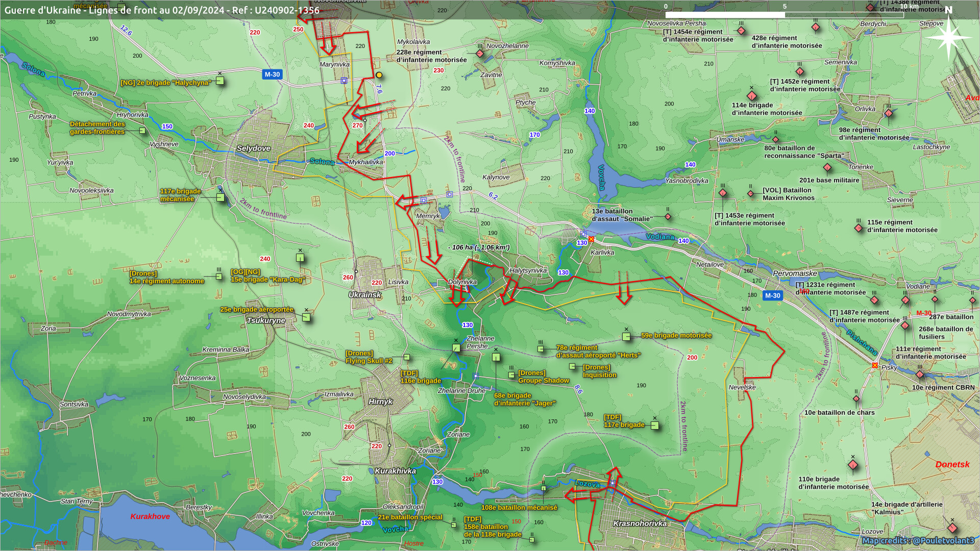Click the TDF 117e brigade unit square
The height and width of the screenshot is (551, 980).
[x=655, y=425]
